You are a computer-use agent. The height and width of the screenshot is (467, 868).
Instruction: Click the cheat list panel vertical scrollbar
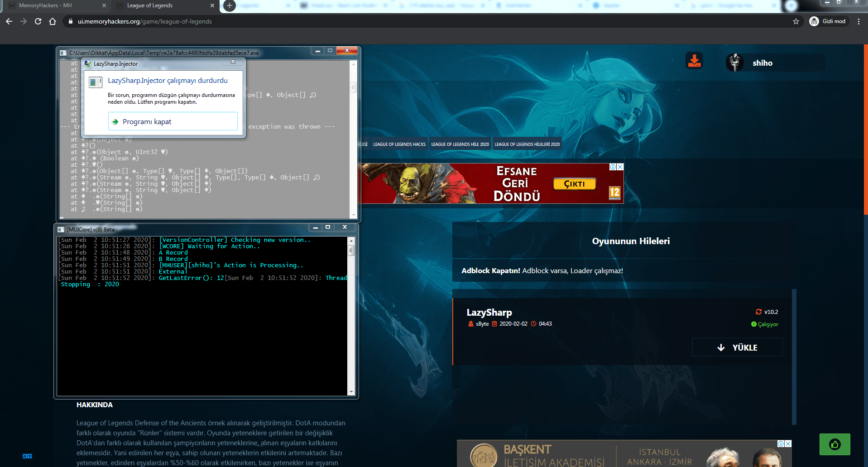(794, 357)
